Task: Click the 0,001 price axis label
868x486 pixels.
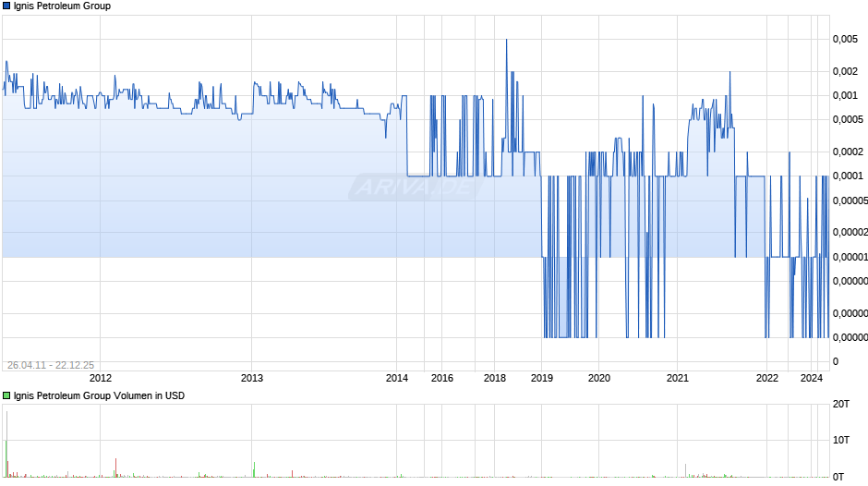Action: point(845,95)
